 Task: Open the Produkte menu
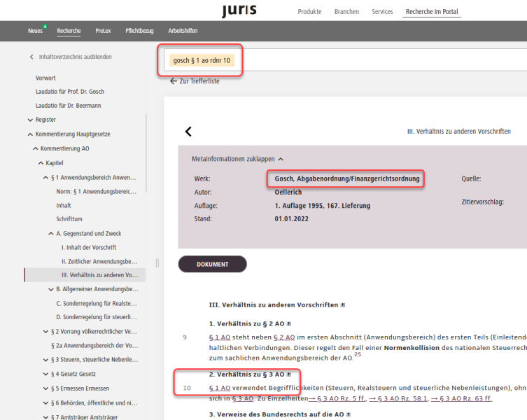coord(309,12)
